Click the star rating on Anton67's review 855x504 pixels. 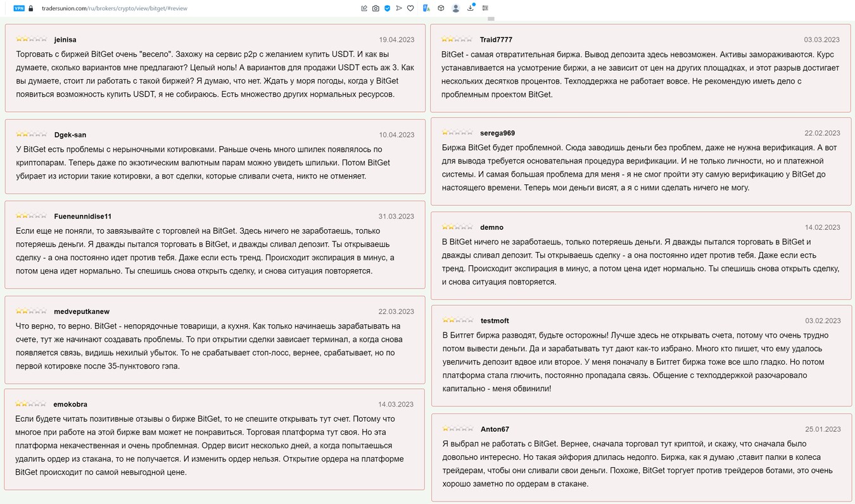[x=457, y=429]
